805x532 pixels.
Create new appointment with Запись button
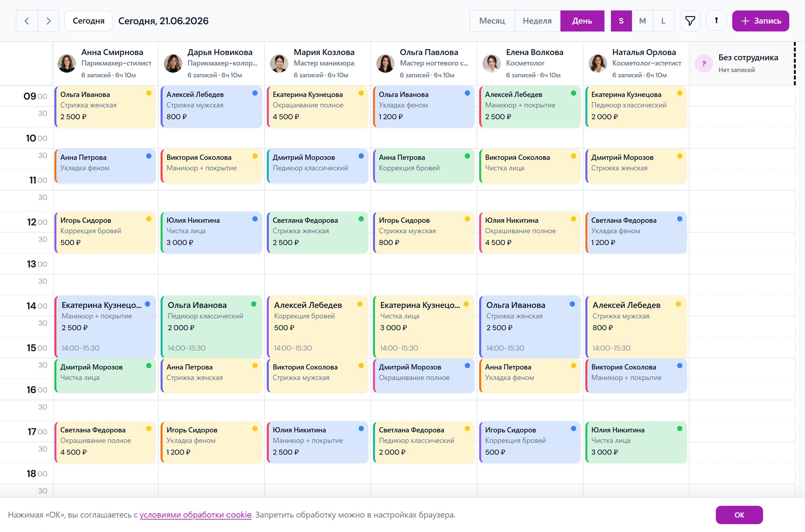point(760,21)
